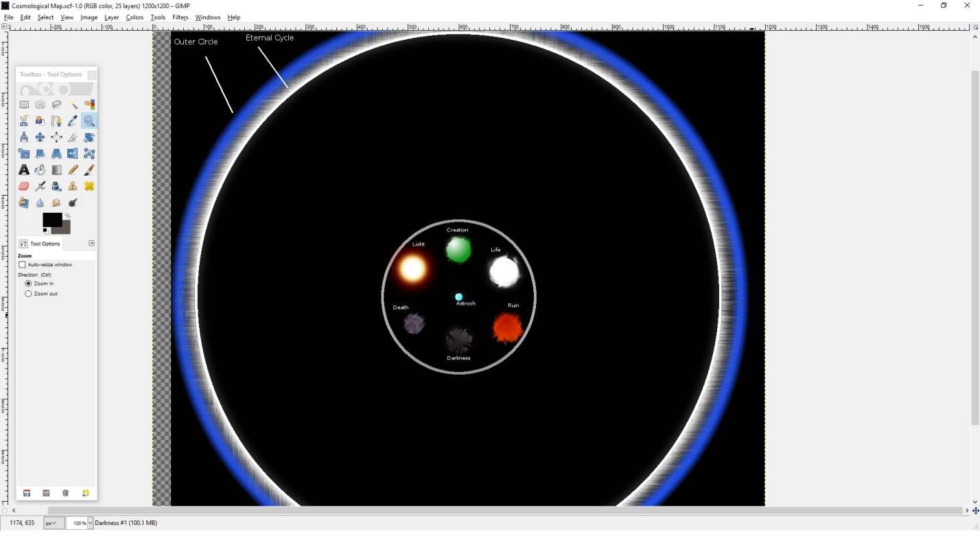Open navigation preview at canvas bottom-right corner
The height and width of the screenshot is (549, 980).
click(975, 511)
